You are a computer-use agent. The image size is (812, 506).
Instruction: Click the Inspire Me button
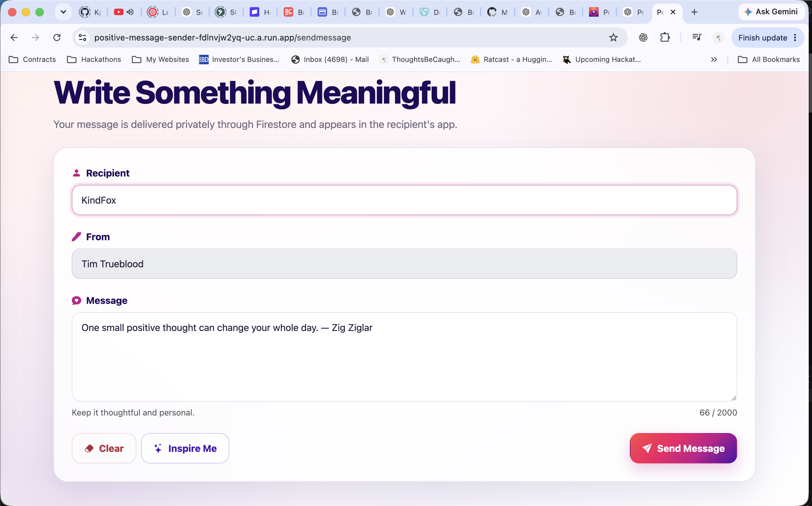pyautogui.click(x=185, y=448)
